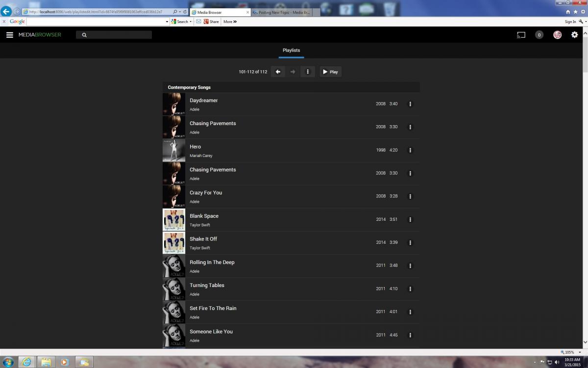The width and height of the screenshot is (588, 368).
Task: Select the Playlists tab
Action: pyautogui.click(x=291, y=51)
